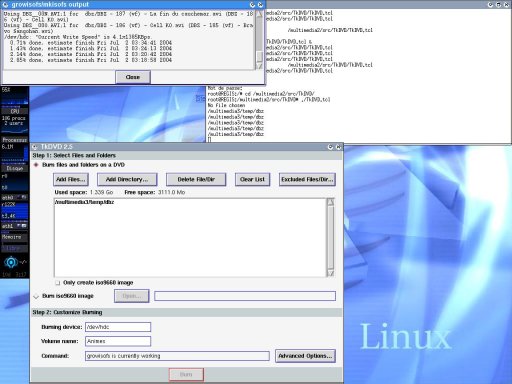Viewport: 512px width, 384px height.
Task: Click the file list scrollbar down arrow
Action: (x=330, y=273)
